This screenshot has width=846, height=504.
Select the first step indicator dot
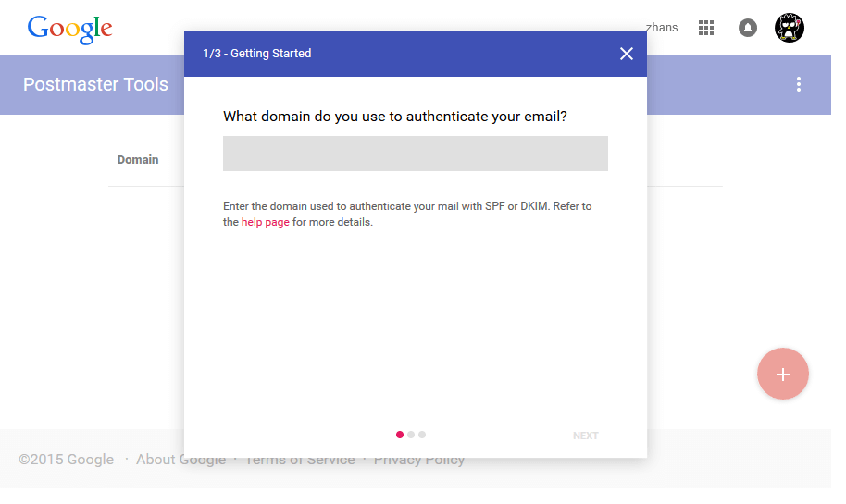coord(399,435)
